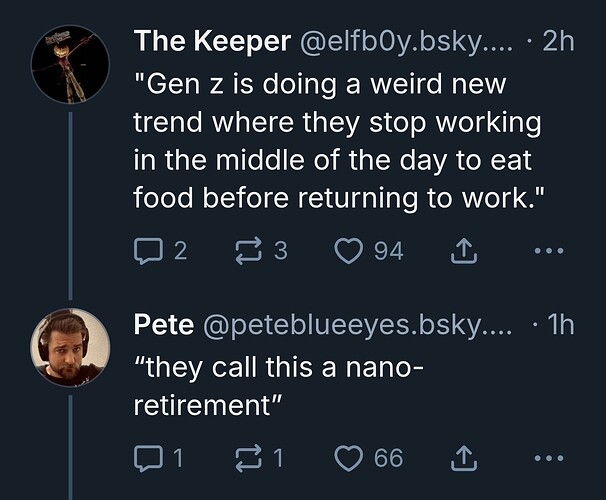
Task: Open the 2h timestamp of first post
Action: [558, 41]
